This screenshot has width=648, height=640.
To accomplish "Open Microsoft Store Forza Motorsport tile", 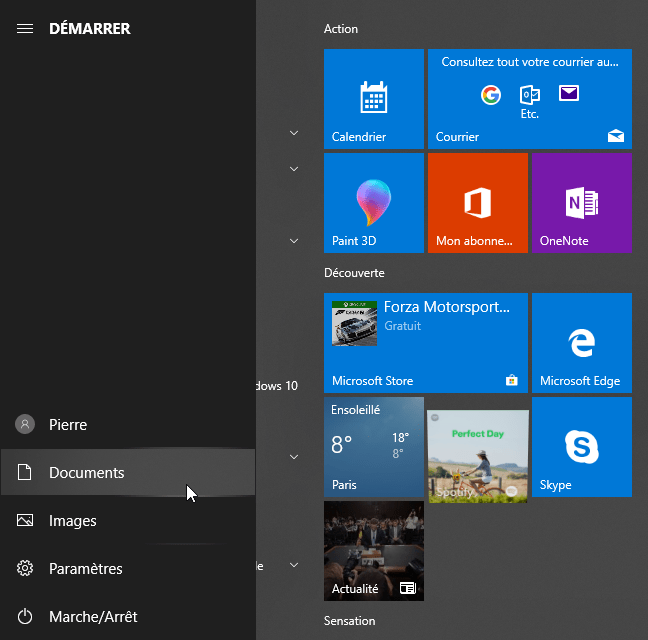I will coord(426,343).
